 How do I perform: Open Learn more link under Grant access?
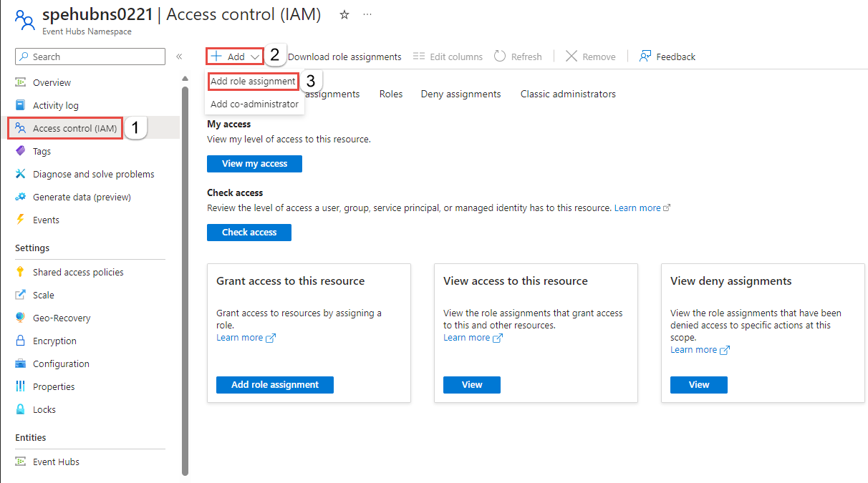[240, 338]
